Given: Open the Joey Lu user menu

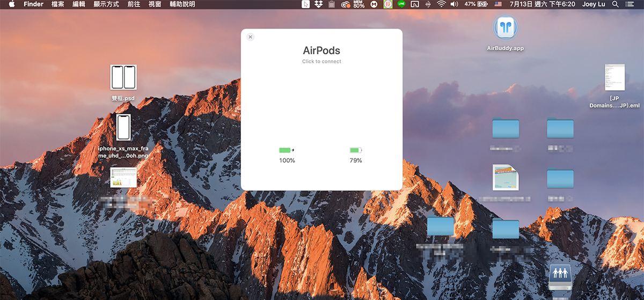Looking at the screenshot, I should [594, 4].
